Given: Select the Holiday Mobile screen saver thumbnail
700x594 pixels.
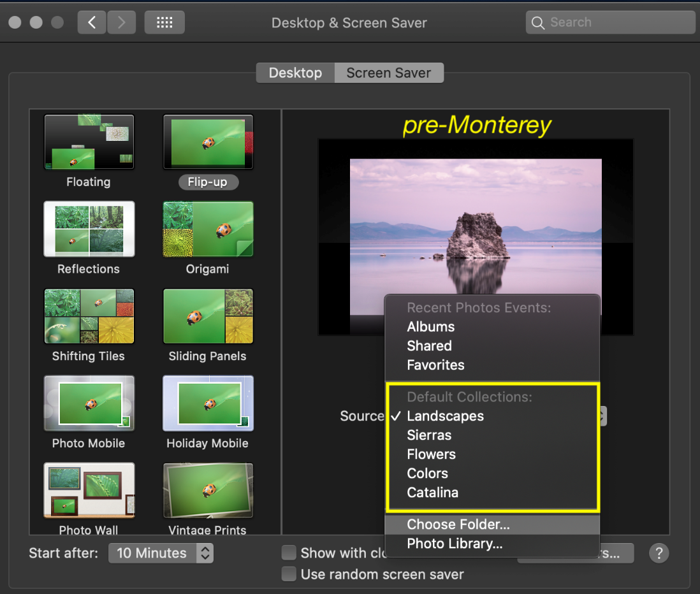Looking at the screenshot, I should [x=208, y=403].
